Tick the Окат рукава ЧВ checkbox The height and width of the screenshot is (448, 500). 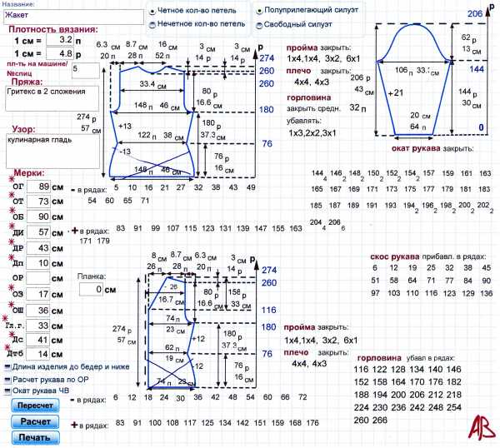(x=7, y=391)
